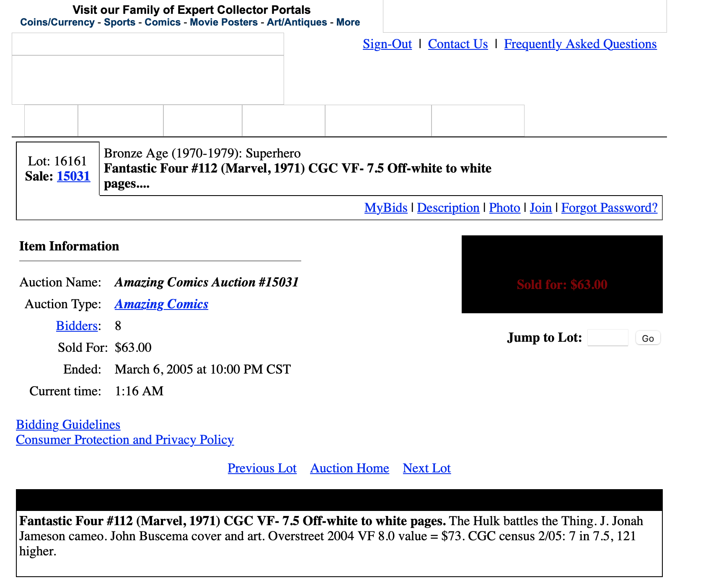
Task: Select the 'Lot: 16161' text
Action: tap(57, 161)
